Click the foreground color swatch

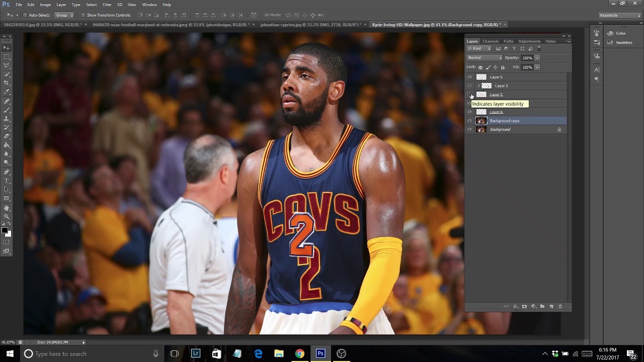[5, 231]
